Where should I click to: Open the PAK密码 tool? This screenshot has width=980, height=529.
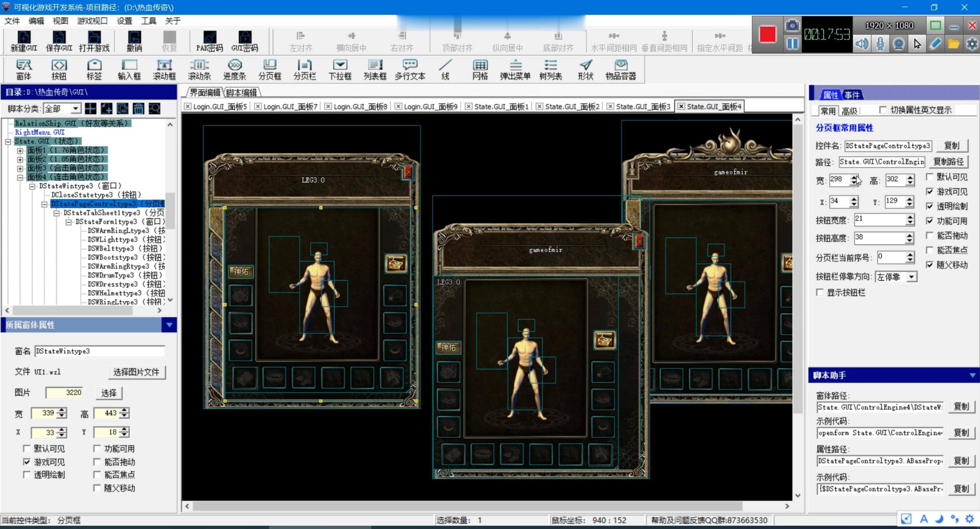point(209,41)
